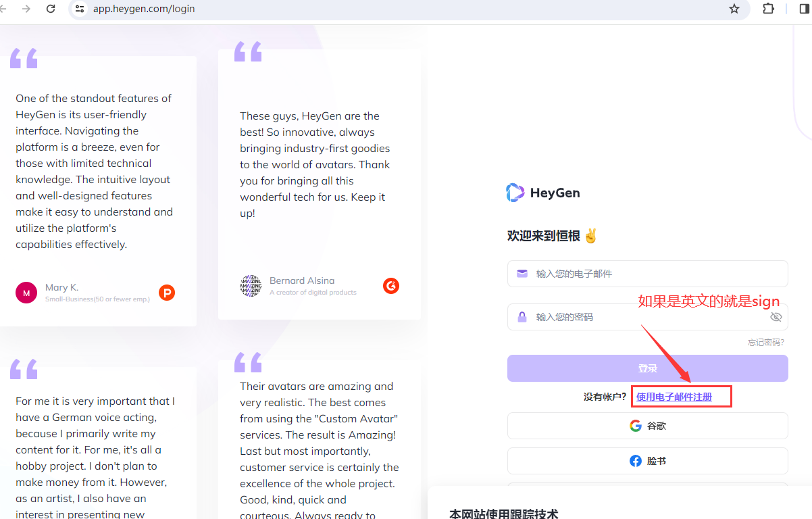Open site information icon in address bar
The width and height of the screenshot is (812, 519).
tap(80, 9)
